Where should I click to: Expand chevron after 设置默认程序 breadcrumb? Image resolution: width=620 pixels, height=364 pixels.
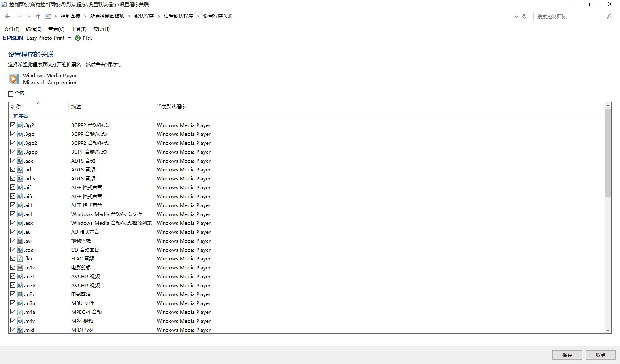click(198, 16)
